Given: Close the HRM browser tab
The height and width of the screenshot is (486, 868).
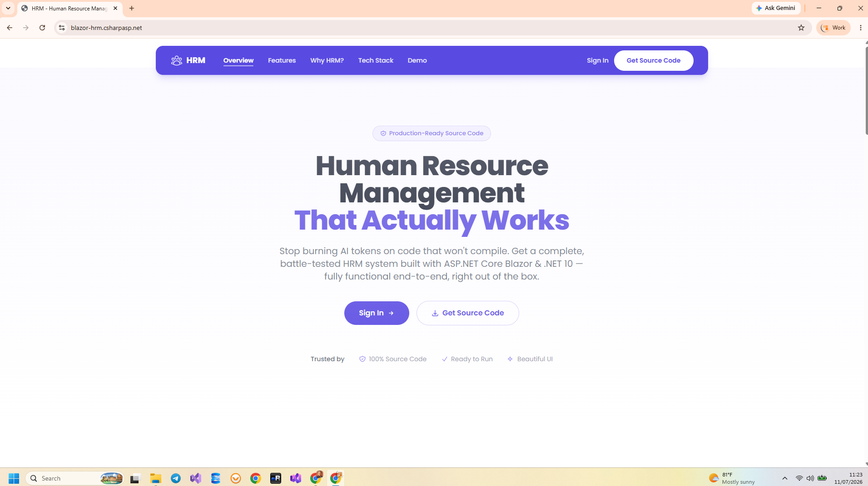Looking at the screenshot, I should click(115, 8).
